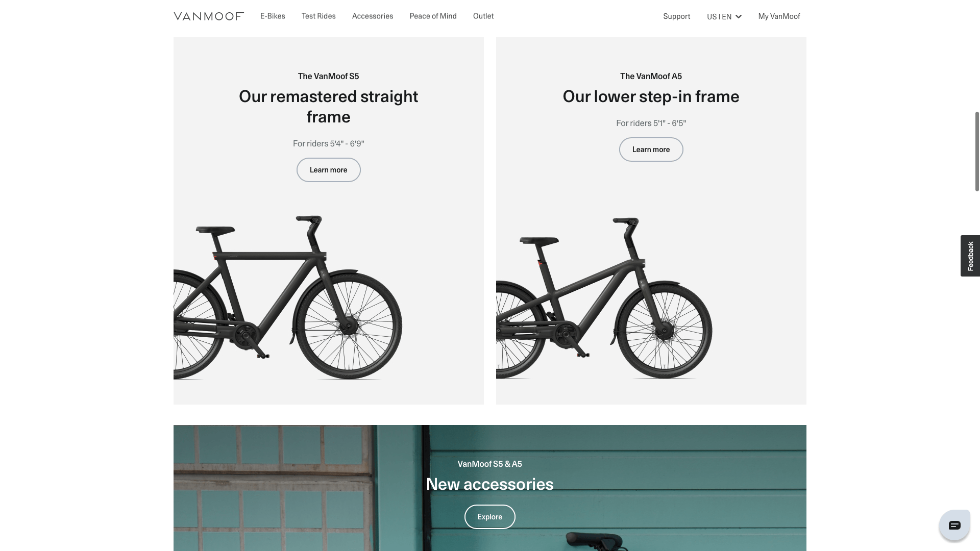Open the E-Bikes menu
This screenshot has width=980, height=551.
[x=273, y=16]
